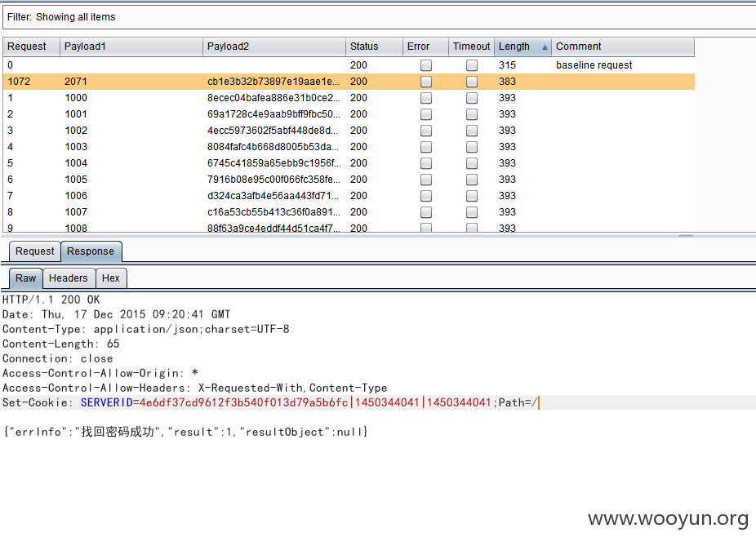Select row with payload 69a1728c4e9aab9bff9fbc50...

pyautogui.click(x=349, y=114)
